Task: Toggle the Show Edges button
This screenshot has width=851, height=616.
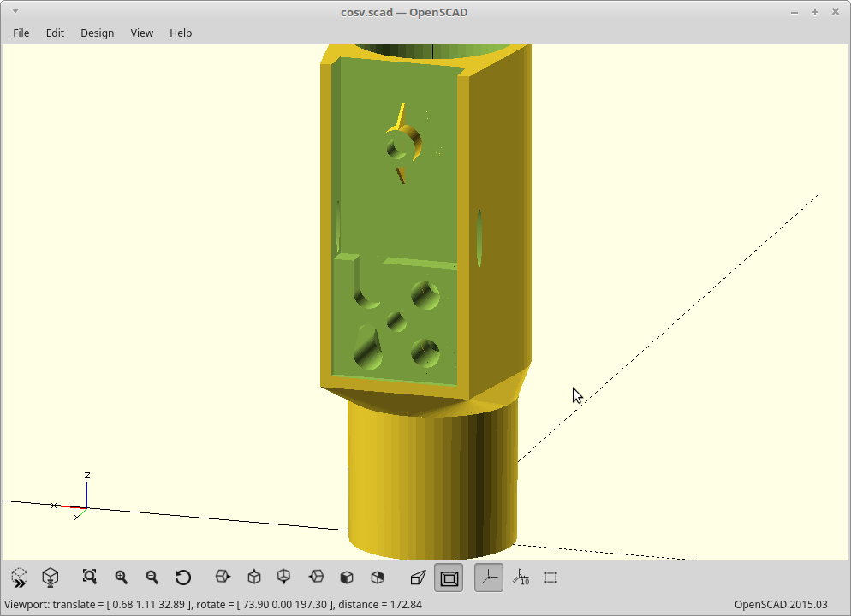Action: point(550,577)
